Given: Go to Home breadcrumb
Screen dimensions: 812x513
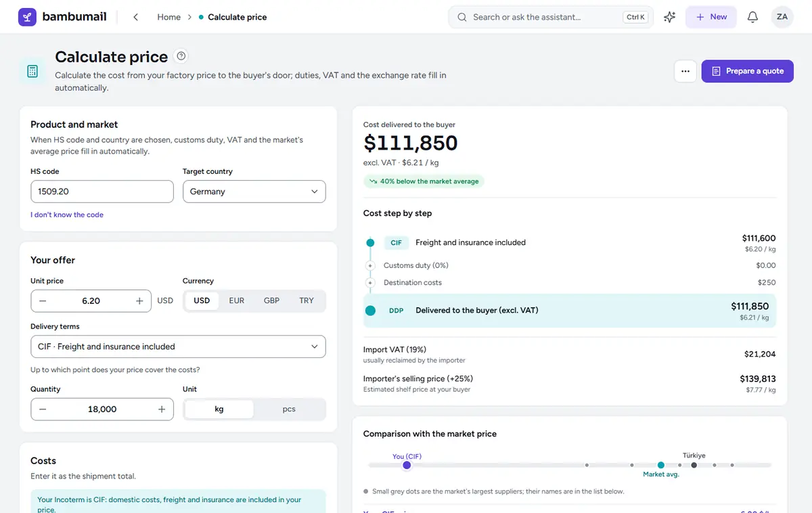Looking at the screenshot, I should tap(169, 17).
